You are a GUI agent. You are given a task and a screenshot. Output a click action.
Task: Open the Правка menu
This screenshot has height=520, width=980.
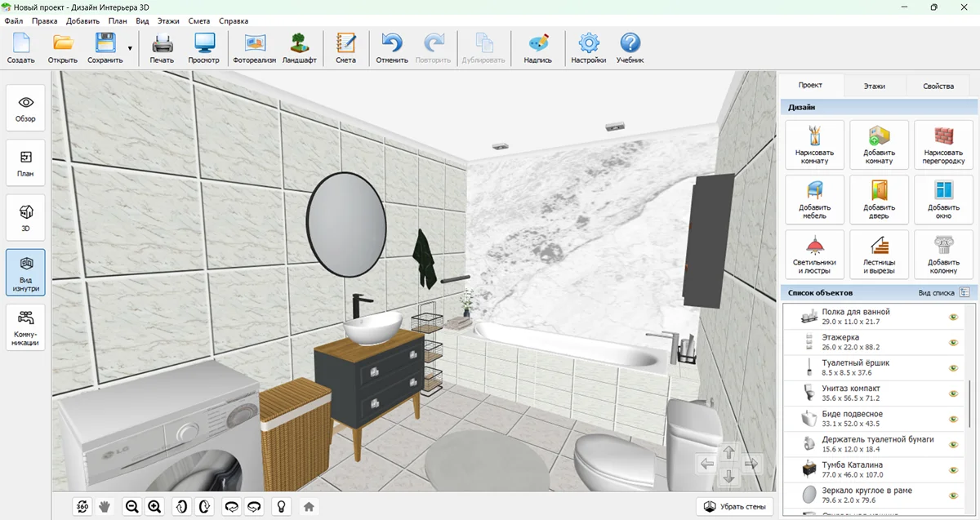[45, 20]
